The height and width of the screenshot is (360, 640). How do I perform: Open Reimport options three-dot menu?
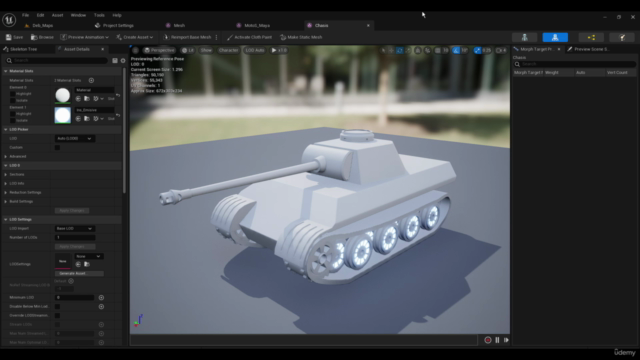click(216, 37)
